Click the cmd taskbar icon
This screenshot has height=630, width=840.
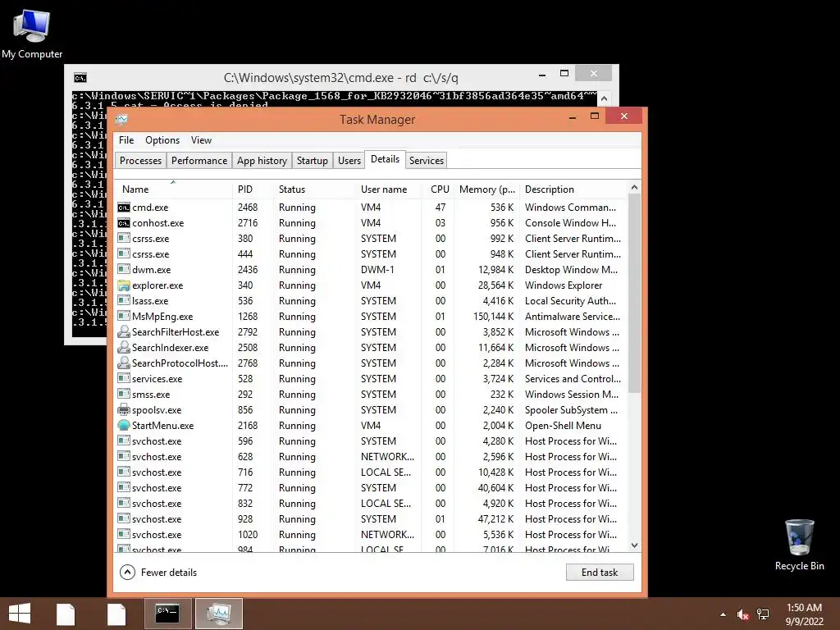click(x=167, y=614)
